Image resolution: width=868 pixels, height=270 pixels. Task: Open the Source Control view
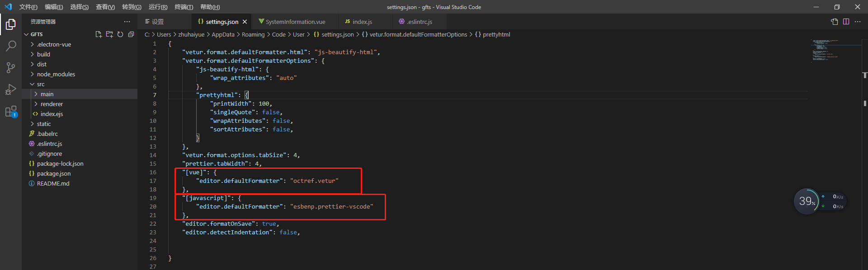11,68
